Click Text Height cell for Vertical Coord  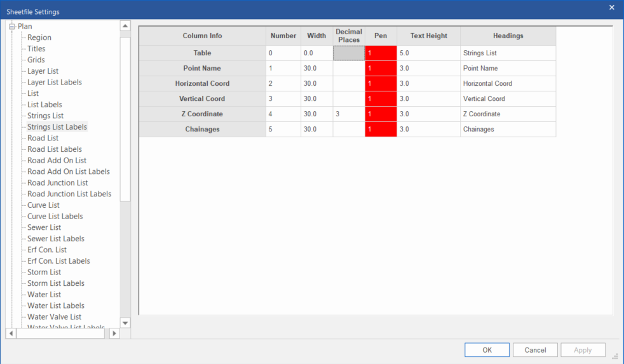428,99
